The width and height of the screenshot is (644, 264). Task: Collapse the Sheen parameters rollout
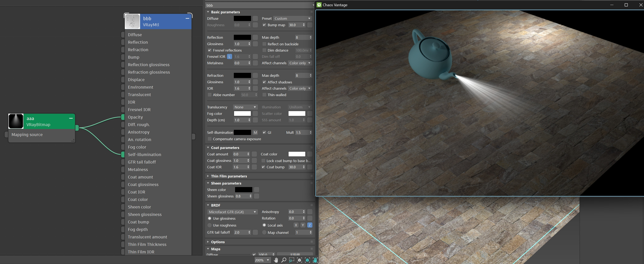tap(208, 183)
